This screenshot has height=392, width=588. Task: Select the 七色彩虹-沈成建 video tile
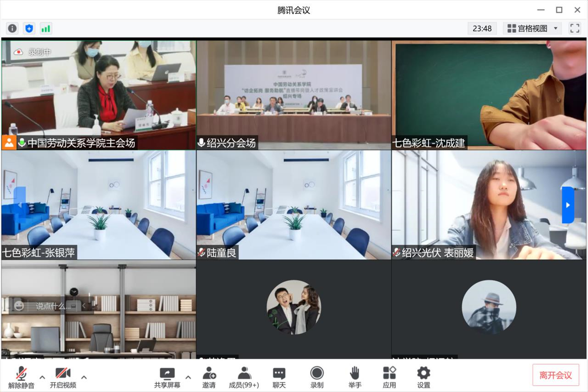(x=489, y=95)
